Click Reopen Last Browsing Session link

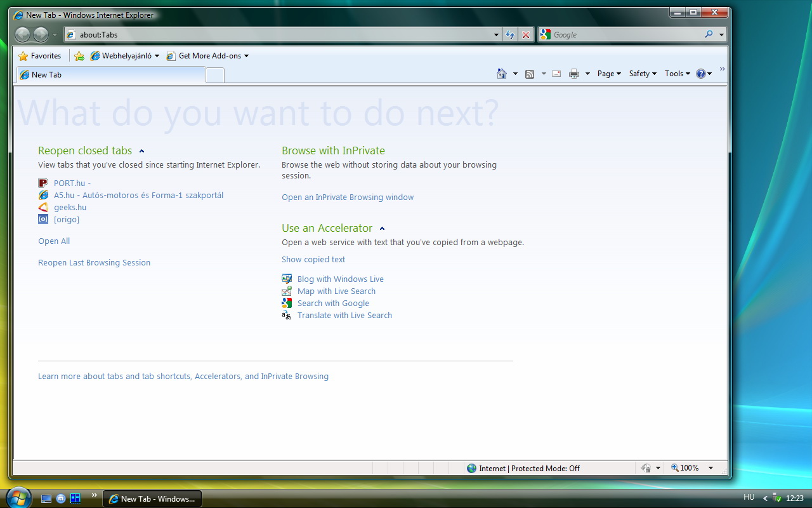pos(94,263)
